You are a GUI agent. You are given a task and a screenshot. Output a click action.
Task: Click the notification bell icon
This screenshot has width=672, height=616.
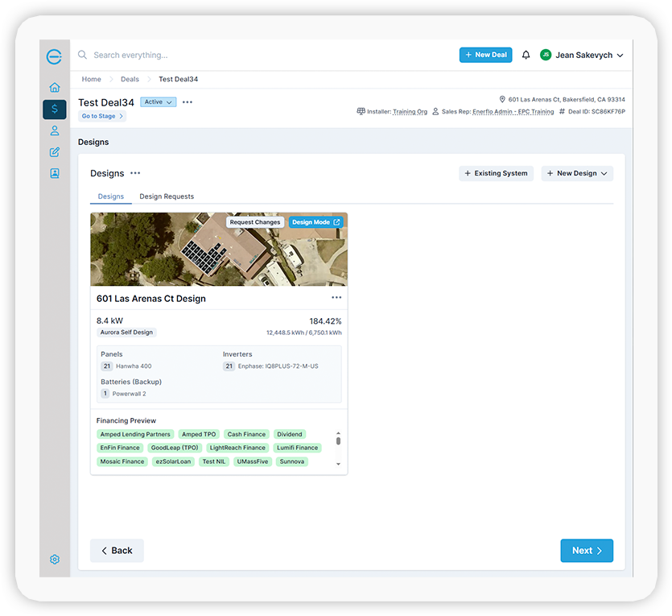(x=526, y=55)
